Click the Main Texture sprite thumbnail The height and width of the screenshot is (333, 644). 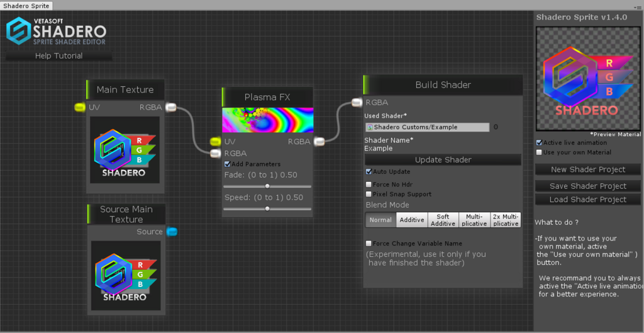[125, 150]
